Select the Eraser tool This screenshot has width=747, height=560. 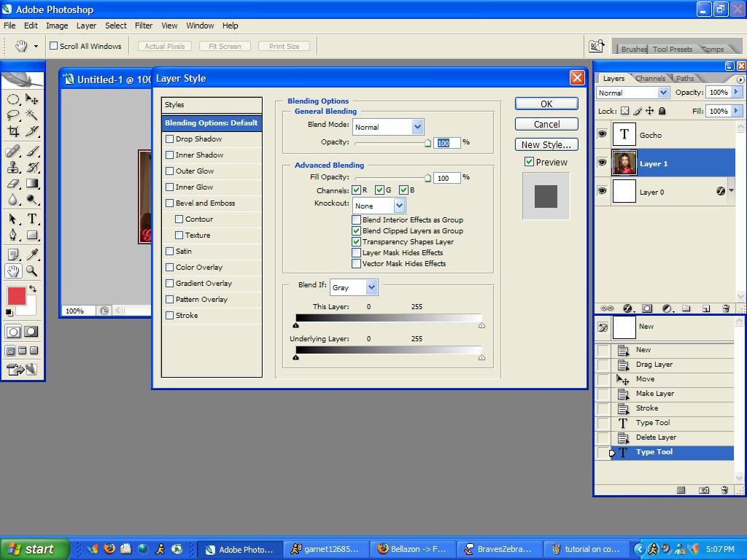pyautogui.click(x=13, y=184)
